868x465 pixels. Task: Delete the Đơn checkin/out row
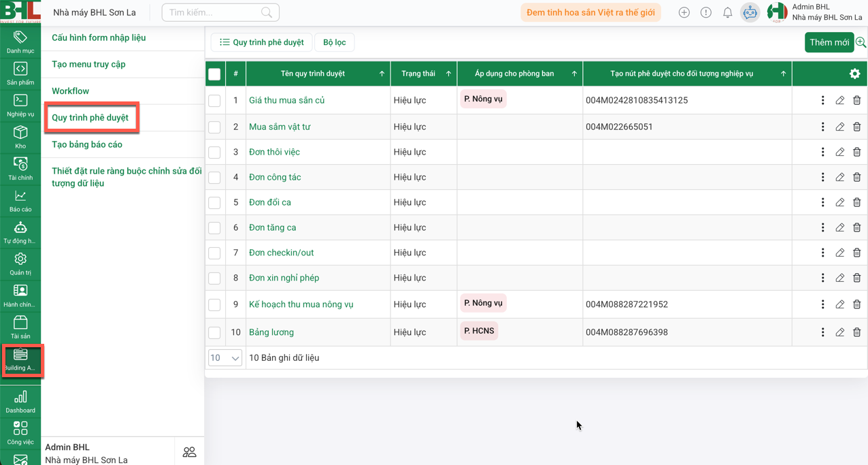tap(857, 253)
